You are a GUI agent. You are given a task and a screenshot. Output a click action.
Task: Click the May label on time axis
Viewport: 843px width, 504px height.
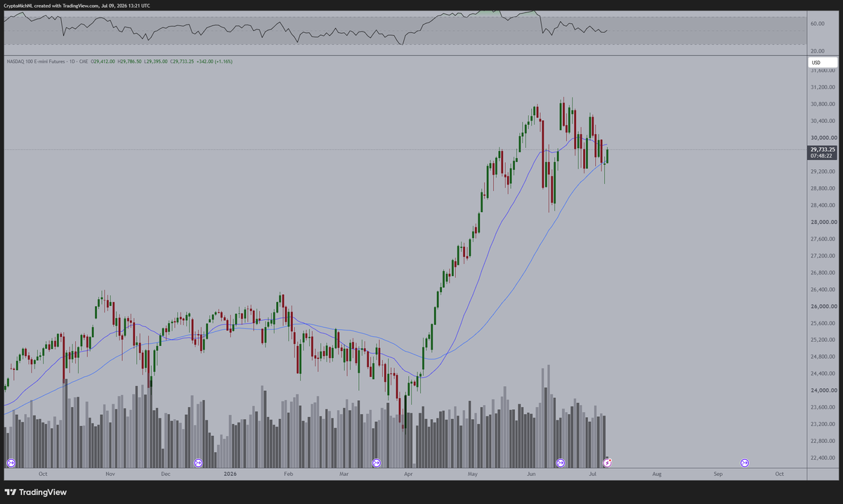pyautogui.click(x=473, y=474)
